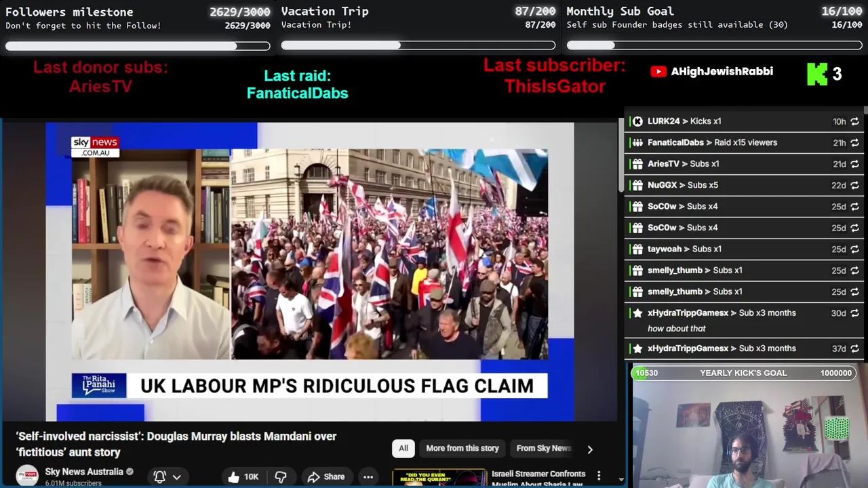Click the AHighJewishRabbi channel name
Image resolution: width=868 pixels, height=488 pixels.
[x=722, y=71]
